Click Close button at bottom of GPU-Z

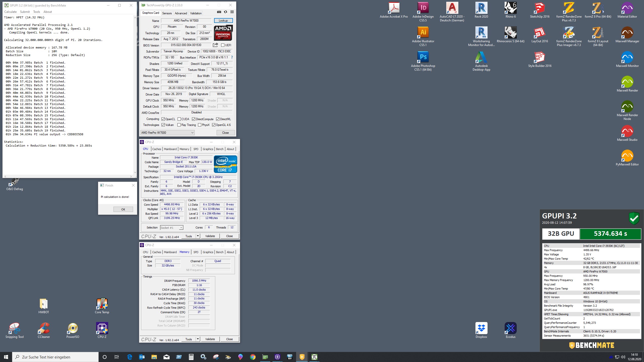(x=225, y=133)
